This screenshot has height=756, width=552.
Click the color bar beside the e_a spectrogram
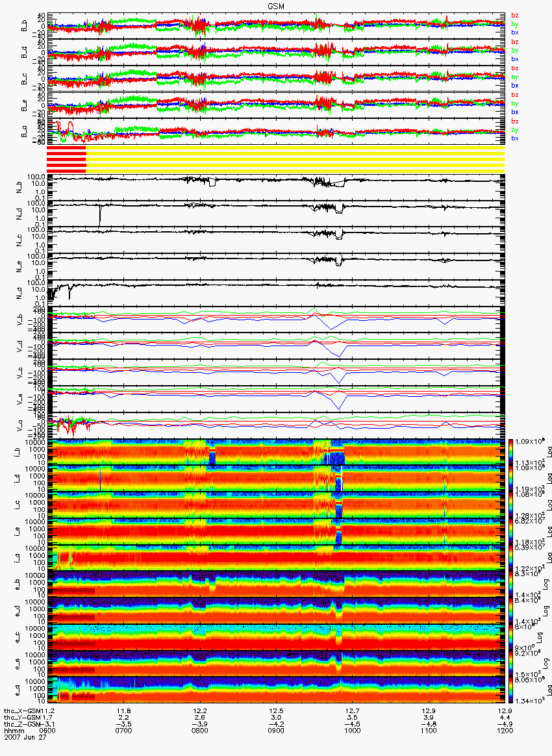510,690
